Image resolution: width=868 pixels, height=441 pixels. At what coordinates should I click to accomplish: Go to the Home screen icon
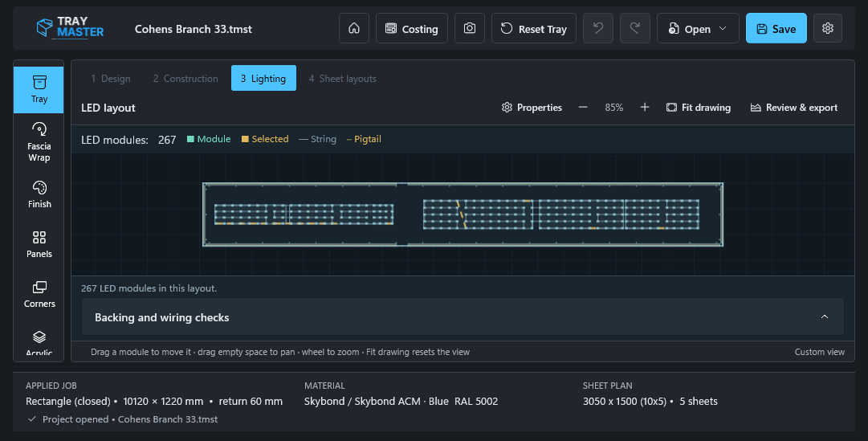354,28
